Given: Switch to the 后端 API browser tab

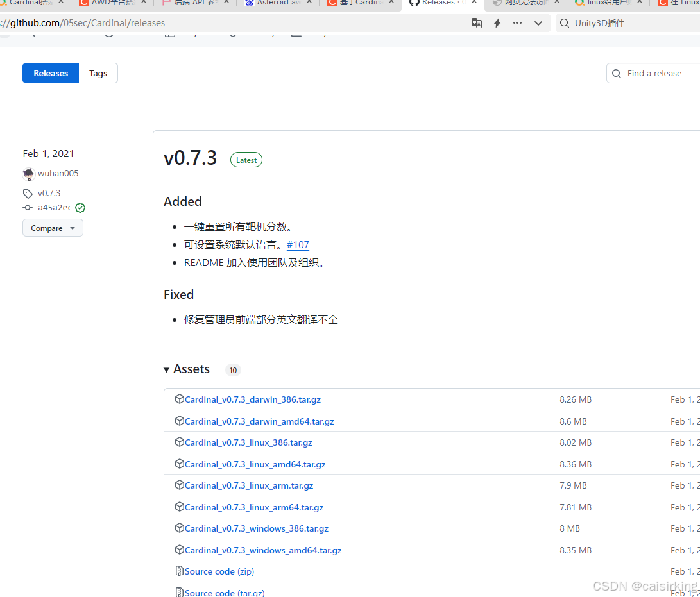Looking at the screenshot, I should click(x=196, y=3).
